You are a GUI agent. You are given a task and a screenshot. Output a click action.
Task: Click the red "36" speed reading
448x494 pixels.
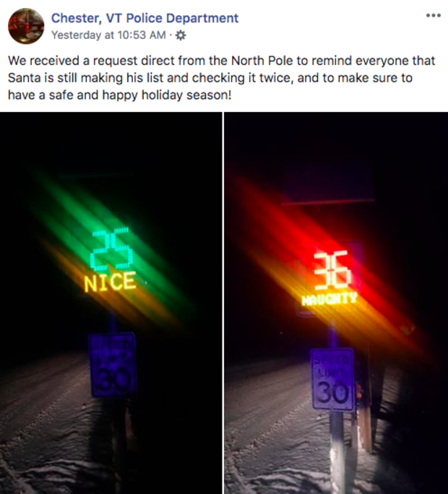pyautogui.click(x=332, y=271)
